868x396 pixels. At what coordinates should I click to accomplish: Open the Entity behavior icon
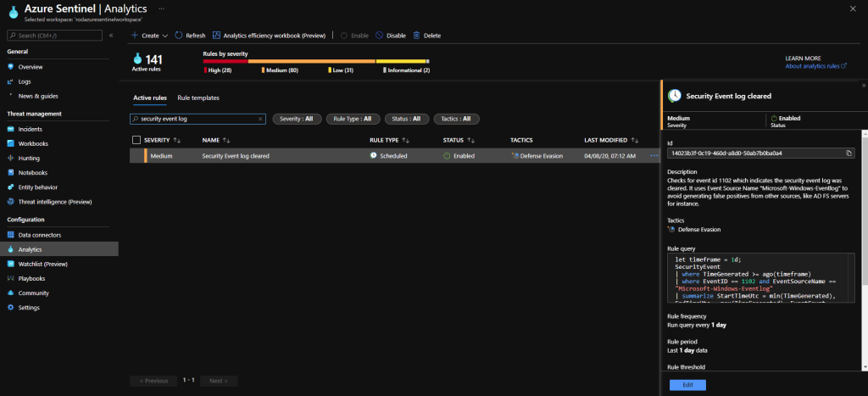point(10,187)
